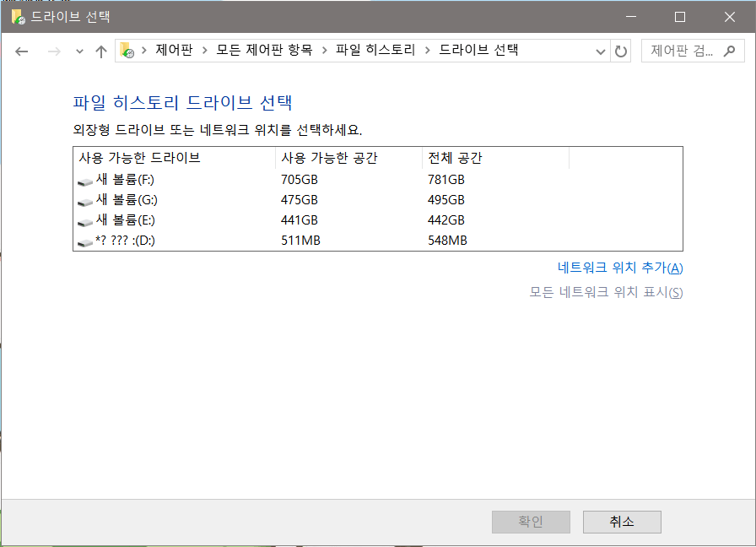Screen dimensions: 756x547
Task: Refresh the address bar location
Action: click(x=621, y=51)
